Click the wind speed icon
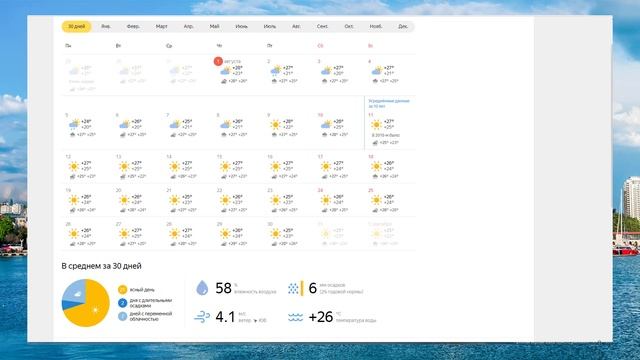Viewport: 640px width, 360px height. tap(202, 317)
